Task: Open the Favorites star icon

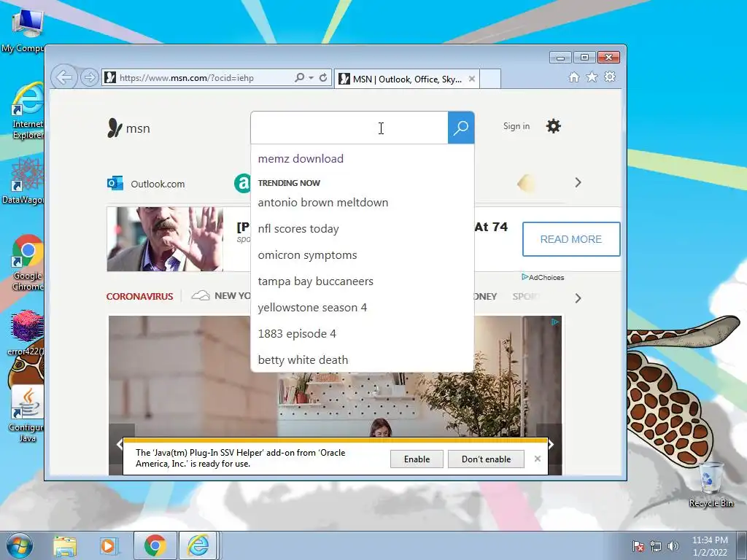Action: tap(592, 77)
